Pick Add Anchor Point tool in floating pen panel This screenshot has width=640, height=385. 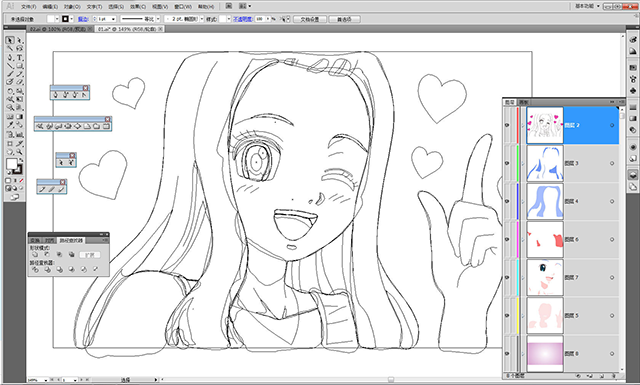pyautogui.click(x=65, y=95)
